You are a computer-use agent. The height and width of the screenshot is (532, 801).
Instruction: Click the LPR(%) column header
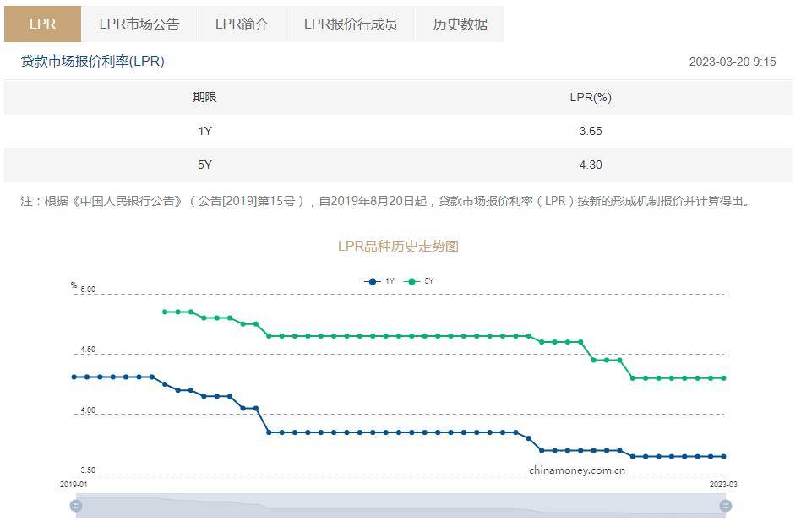point(591,97)
